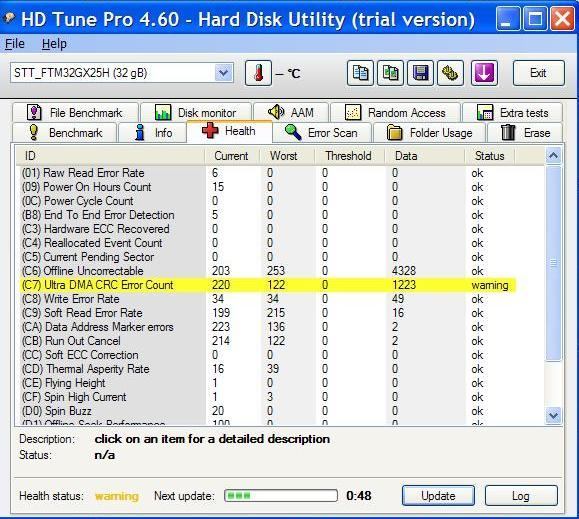This screenshot has width=579, height=519.
Task: Click the thermometer temperature icon
Action: click(258, 73)
